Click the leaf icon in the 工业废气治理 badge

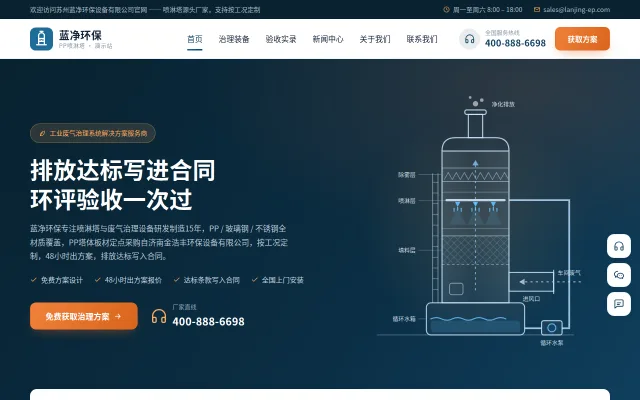42,133
